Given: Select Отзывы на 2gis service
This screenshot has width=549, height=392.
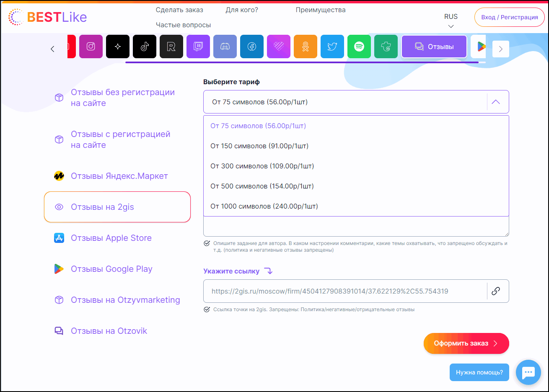Looking at the screenshot, I should coord(117,207).
